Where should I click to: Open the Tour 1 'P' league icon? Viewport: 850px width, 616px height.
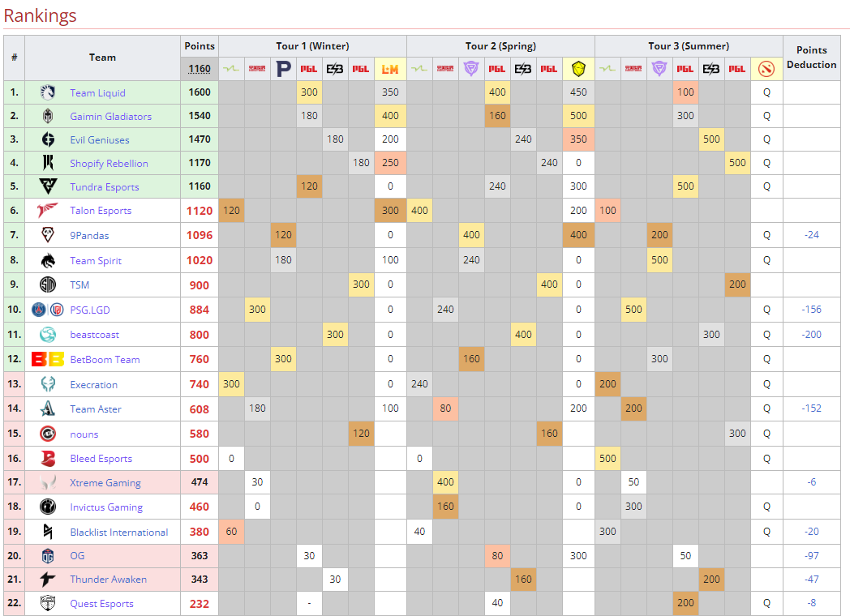tap(284, 69)
